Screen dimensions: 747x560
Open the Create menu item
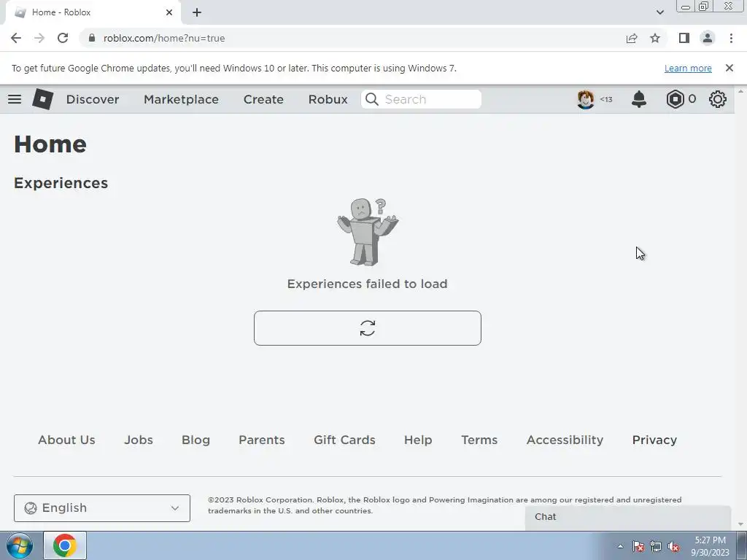tap(263, 99)
